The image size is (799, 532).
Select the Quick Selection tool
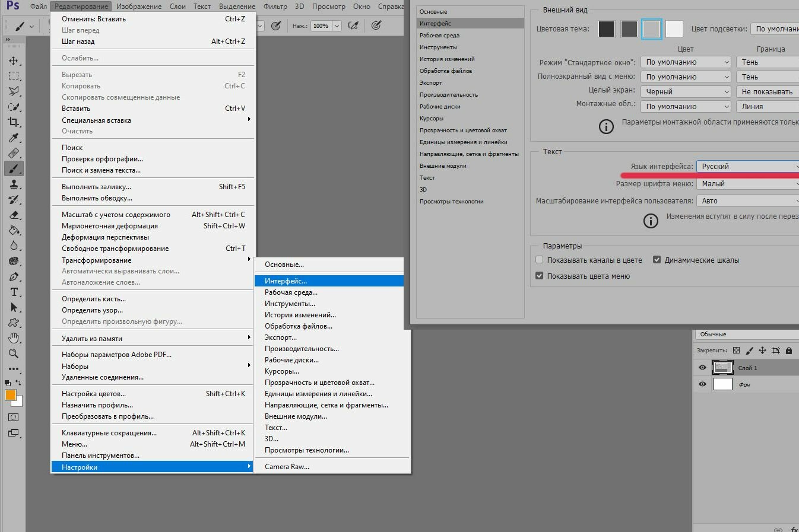coord(14,107)
